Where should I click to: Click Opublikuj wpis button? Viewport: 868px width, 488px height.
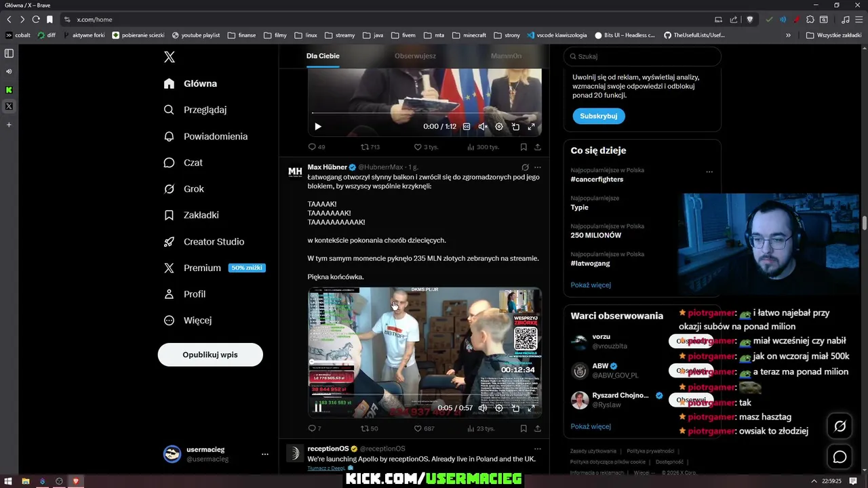click(x=210, y=354)
